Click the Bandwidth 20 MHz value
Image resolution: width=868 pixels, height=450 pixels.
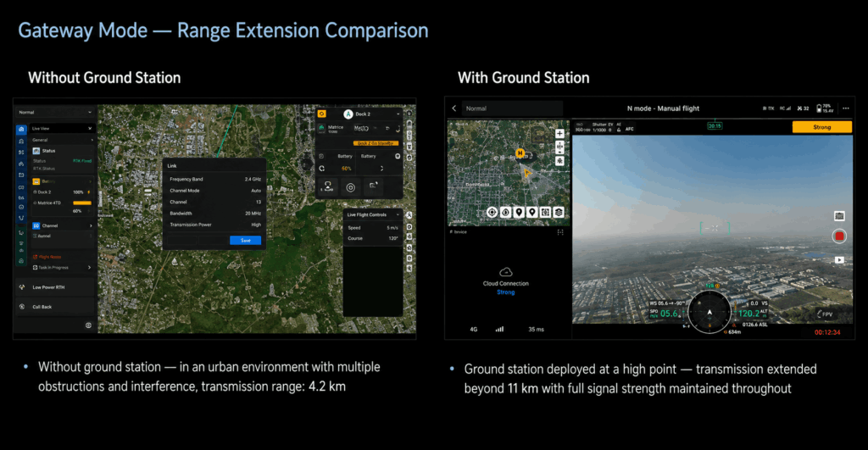click(x=253, y=213)
